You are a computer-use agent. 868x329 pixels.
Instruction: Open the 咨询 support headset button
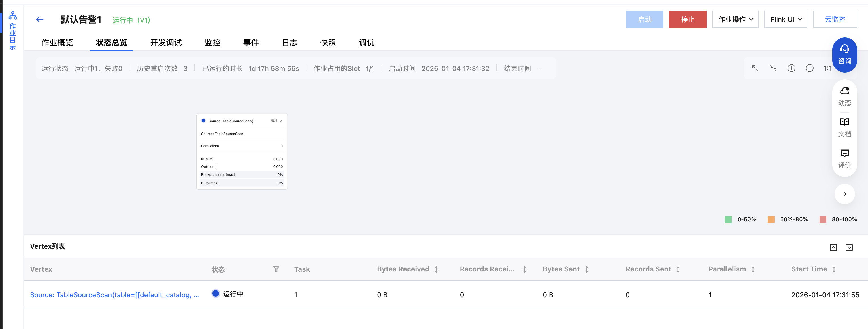coord(844,55)
